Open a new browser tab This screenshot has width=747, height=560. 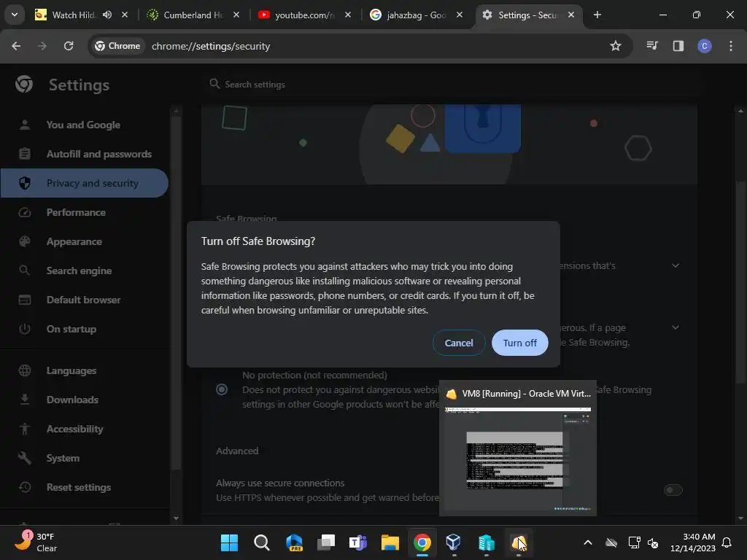click(x=597, y=15)
